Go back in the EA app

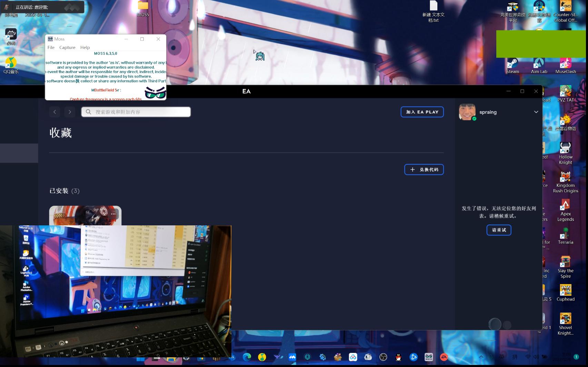(54, 112)
